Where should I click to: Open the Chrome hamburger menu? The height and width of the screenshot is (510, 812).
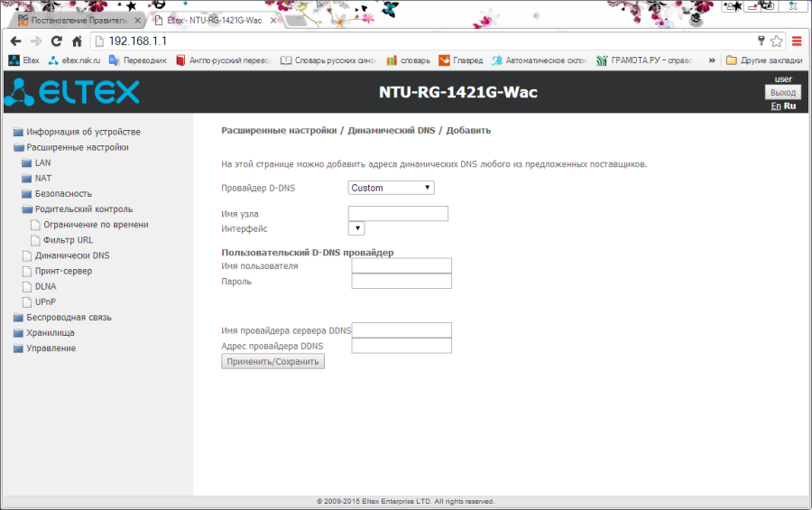coord(797,41)
